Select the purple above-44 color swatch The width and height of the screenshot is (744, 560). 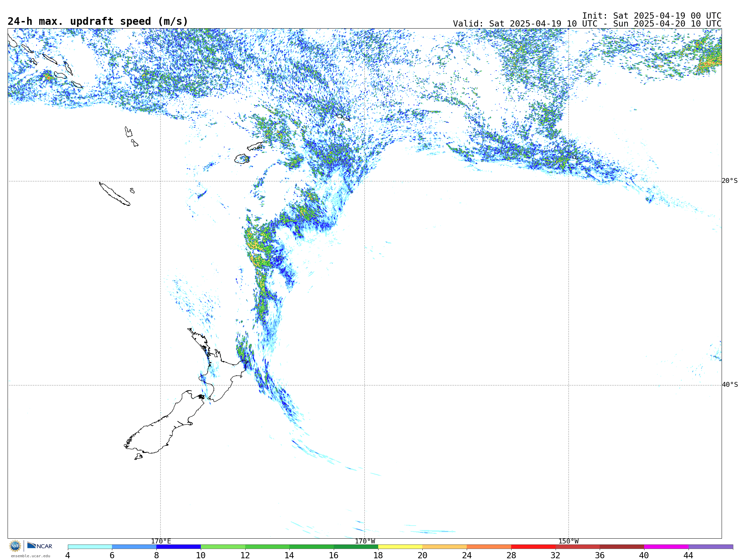711,547
